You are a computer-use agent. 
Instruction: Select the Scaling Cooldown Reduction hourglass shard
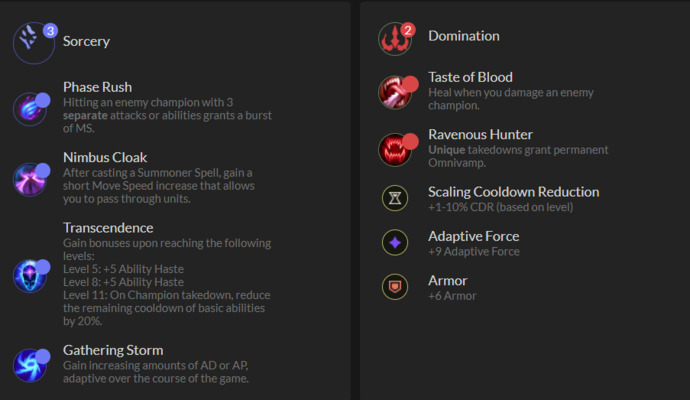point(395,198)
